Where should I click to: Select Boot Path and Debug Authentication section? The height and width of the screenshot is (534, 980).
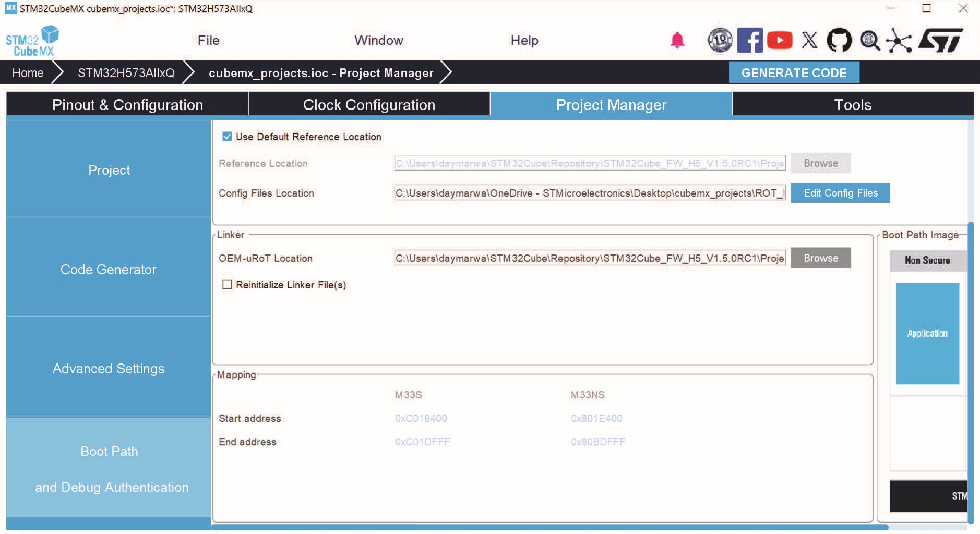[109, 468]
